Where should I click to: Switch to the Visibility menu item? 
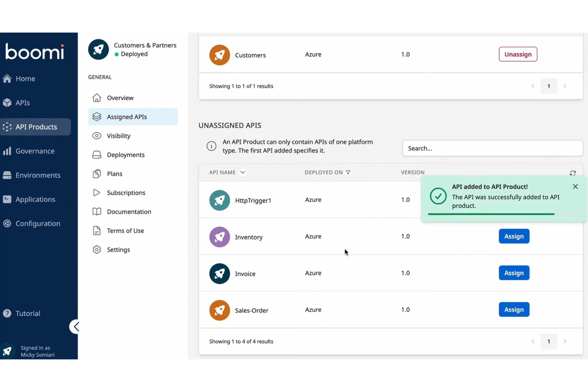[118, 135]
